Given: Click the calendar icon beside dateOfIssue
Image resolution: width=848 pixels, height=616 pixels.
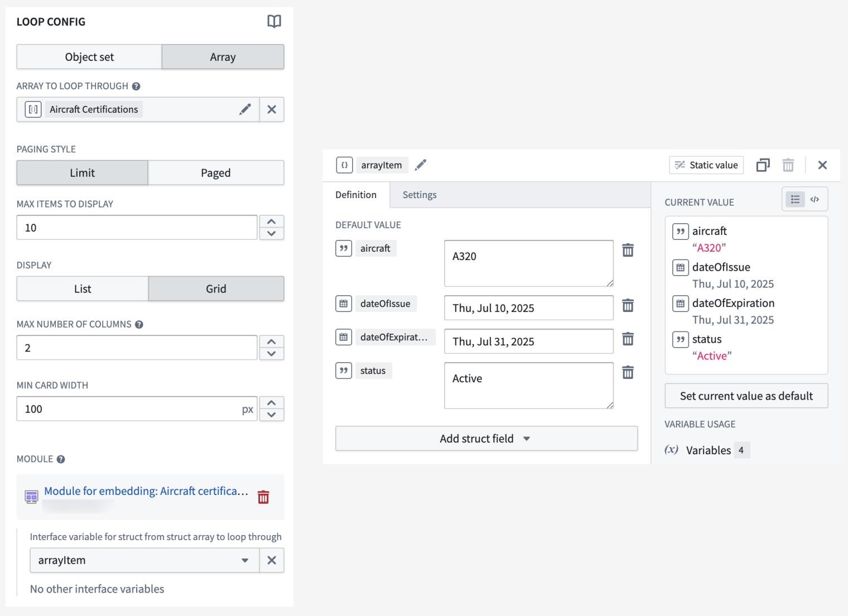Looking at the screenshot, I should point(344,304).
